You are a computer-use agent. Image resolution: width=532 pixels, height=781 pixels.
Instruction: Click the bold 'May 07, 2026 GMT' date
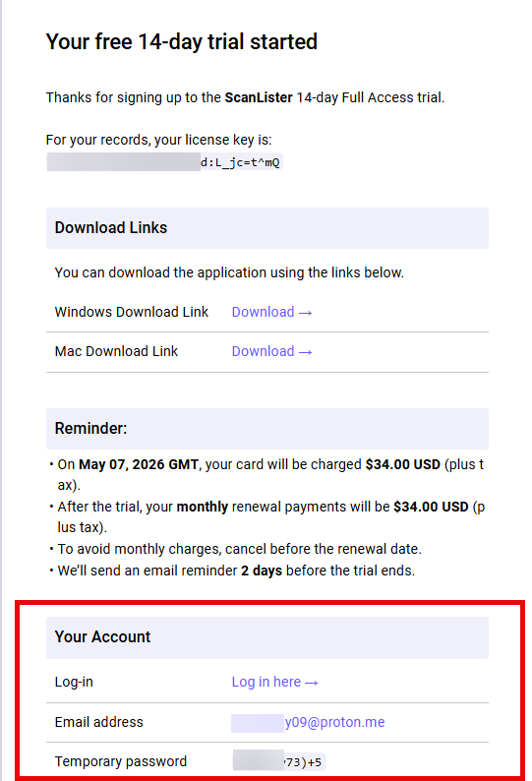coord(139,464)
